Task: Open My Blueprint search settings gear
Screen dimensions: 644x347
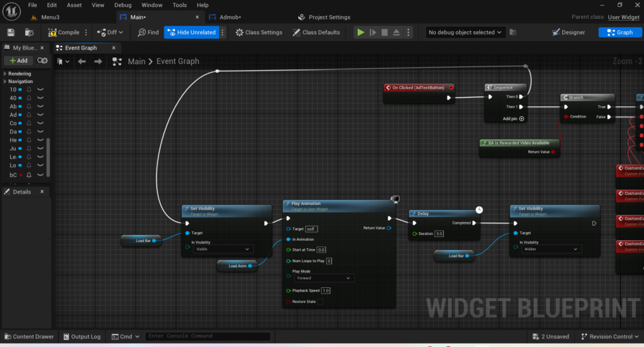Action: (x=42, y=61)
